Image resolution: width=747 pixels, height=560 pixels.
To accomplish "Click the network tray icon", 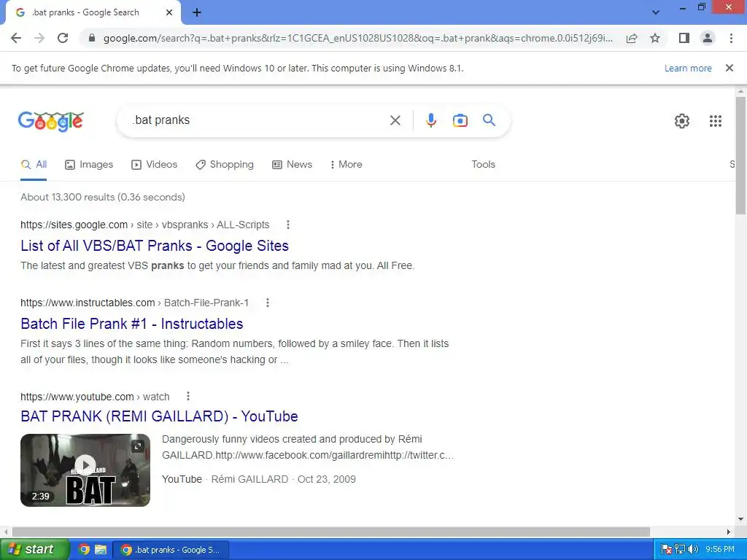I will 680,550.
